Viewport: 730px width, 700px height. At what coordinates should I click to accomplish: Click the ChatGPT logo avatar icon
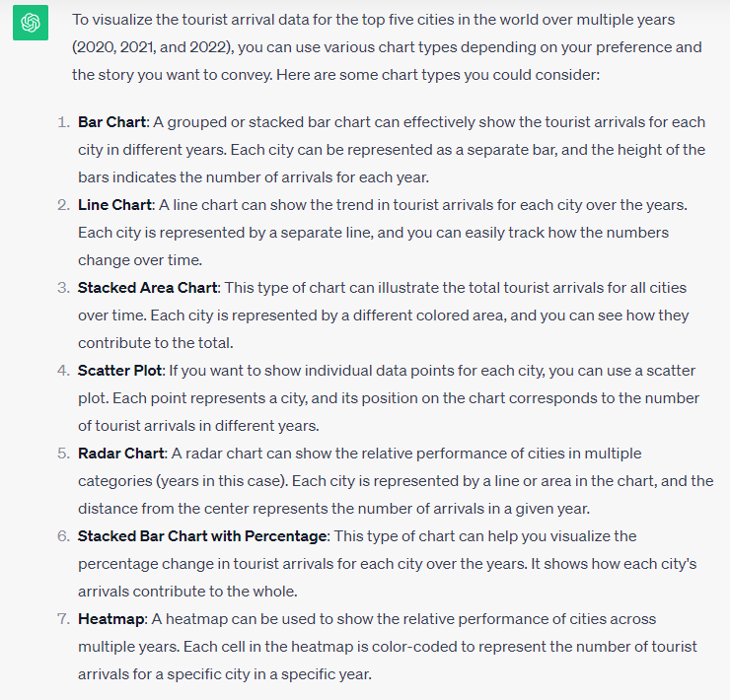pos(31,23)
